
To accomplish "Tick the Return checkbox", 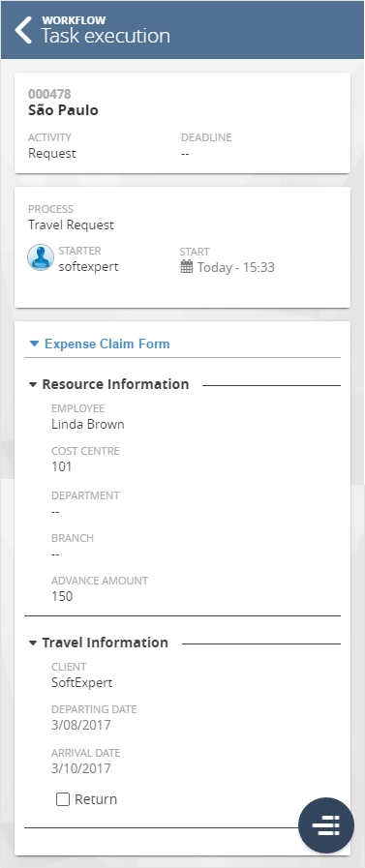I will [63, 799].
